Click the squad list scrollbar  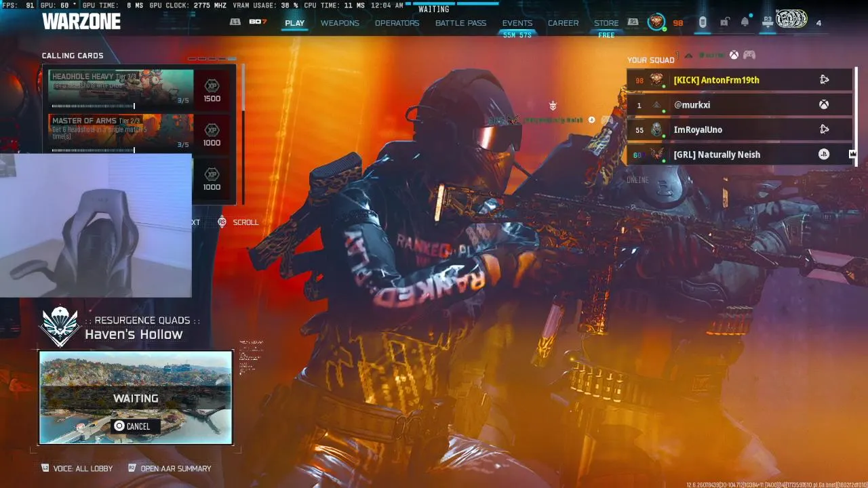[856, 115]
